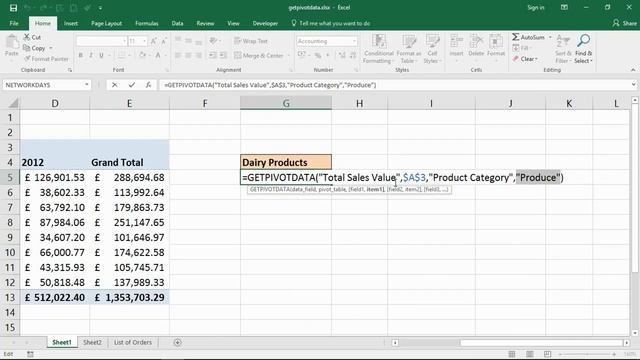This screenshot has width=640, height=360.
Task: Open Customize Quick Access Toolbar dropdown
Action: tap(100, 8)
